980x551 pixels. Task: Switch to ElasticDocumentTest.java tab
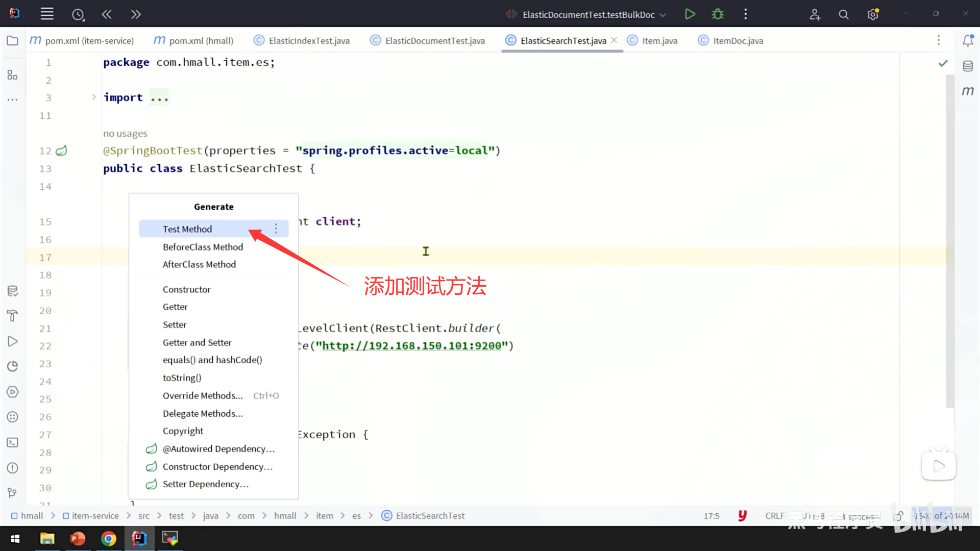pos(434,41)
